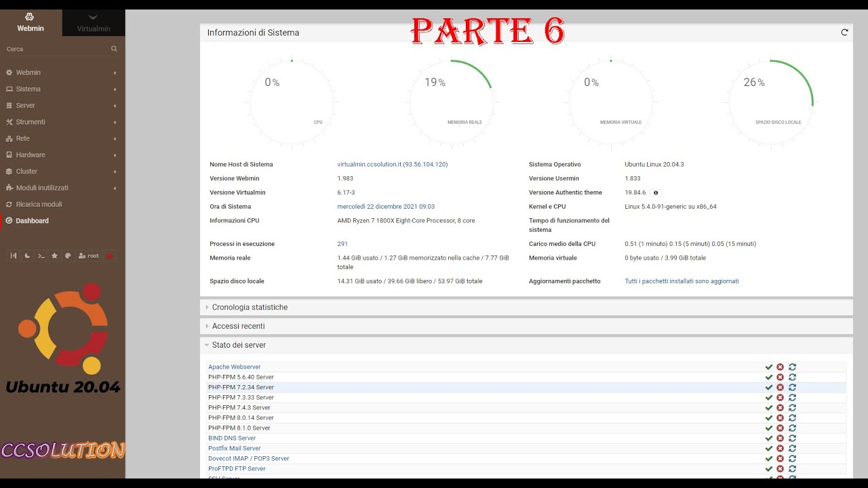Click PHP-FPM 7.2.34 Server row text
Viewport: 868px width, 488px height.
(241, 387)
